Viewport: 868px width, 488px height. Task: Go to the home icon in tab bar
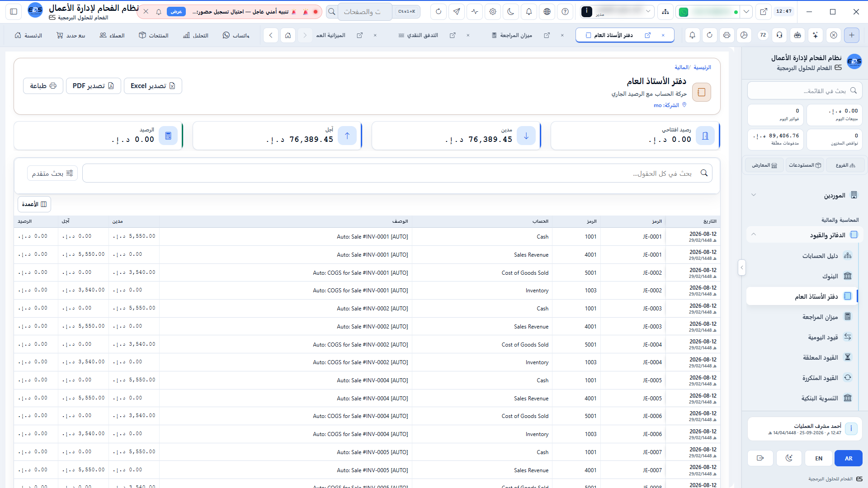point(288,35)
